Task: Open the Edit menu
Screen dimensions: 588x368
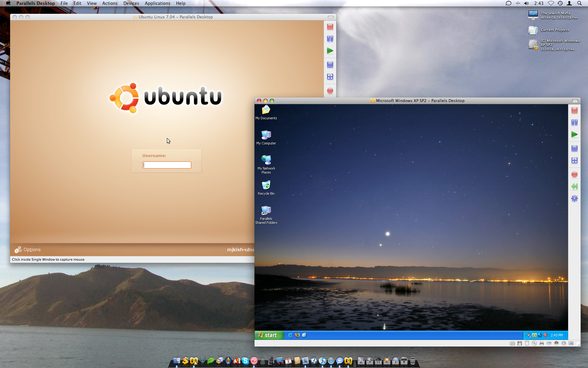Action: pos(77,3)
